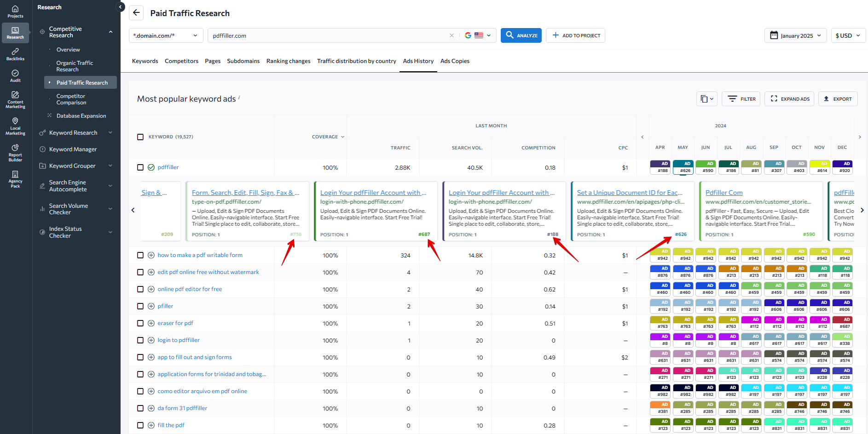
Task: Check the 'eraser for pdf' row checkbox
Action: [140, 323]
